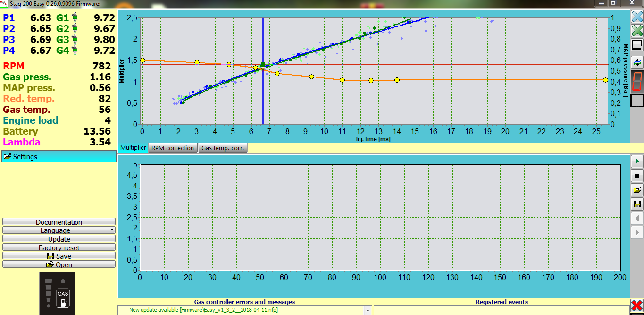Click the red seven-segment digit display

[x=637, y=81]
